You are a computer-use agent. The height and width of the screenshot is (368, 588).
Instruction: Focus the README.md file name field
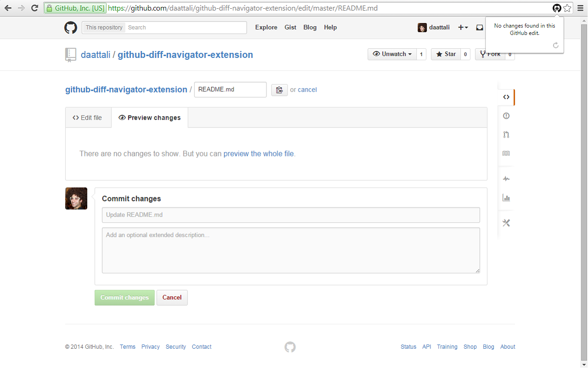(230, 90)
